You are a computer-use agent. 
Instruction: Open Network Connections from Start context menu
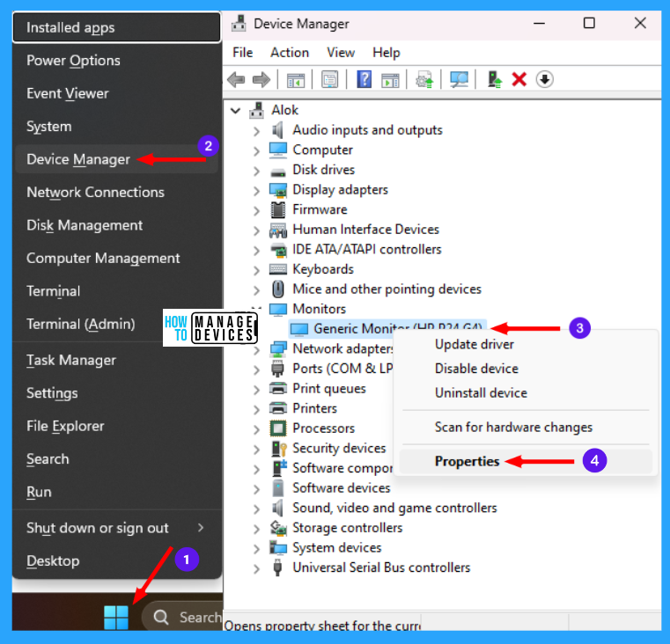(x=116, y=192)
